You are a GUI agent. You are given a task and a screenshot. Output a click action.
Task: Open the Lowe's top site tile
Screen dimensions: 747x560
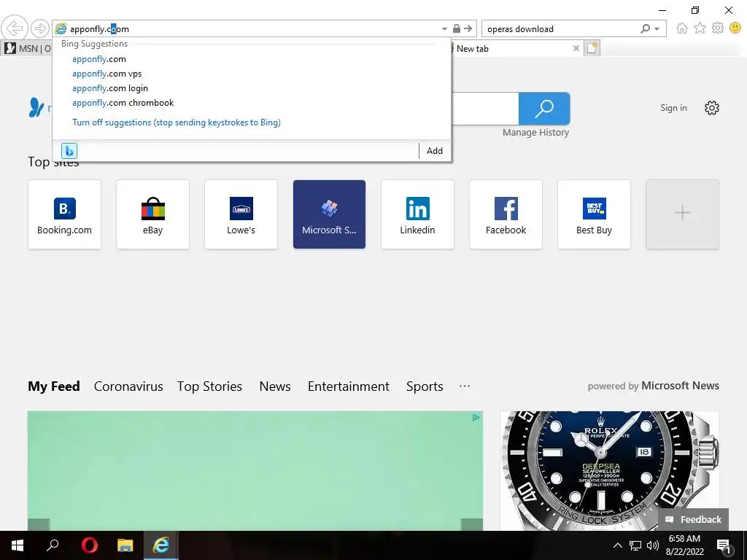pos(241,214)
